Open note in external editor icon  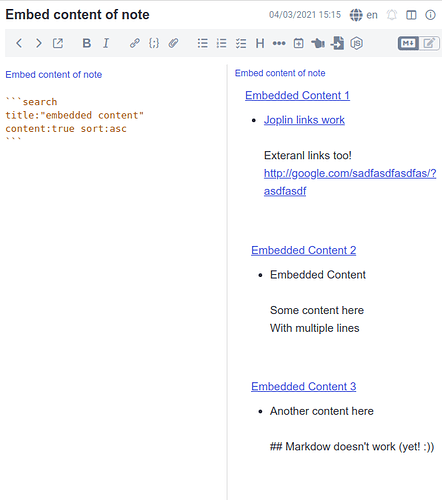coord(58,43)
